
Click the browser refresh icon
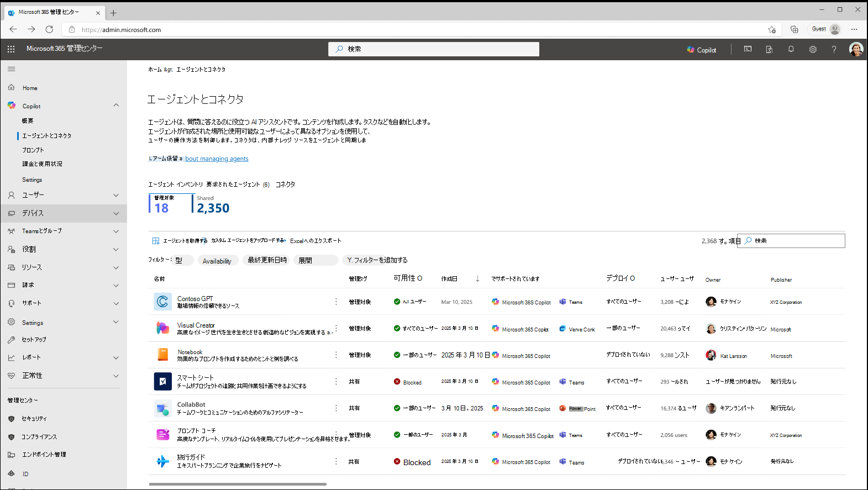(49, 29)
